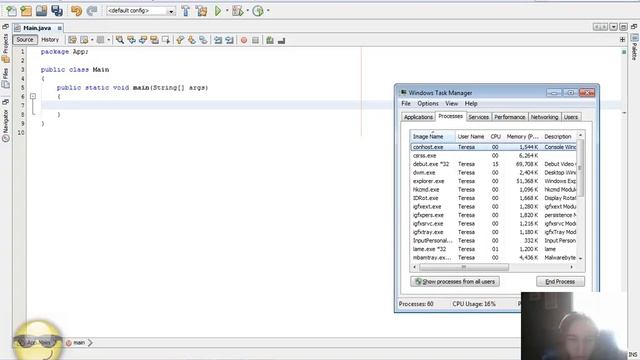
Task: Sort processes by the CPU column
Action: tap(496, 136)
